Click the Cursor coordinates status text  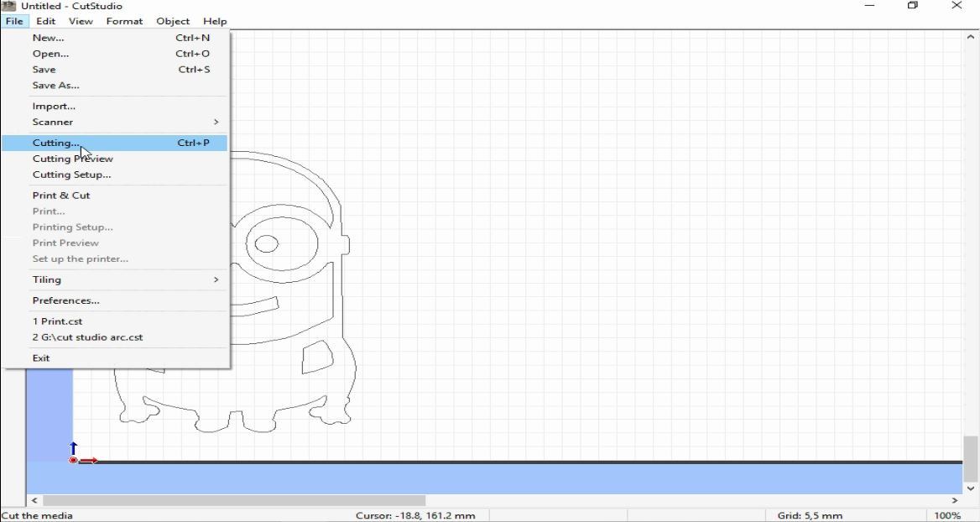tap(415, 516)
